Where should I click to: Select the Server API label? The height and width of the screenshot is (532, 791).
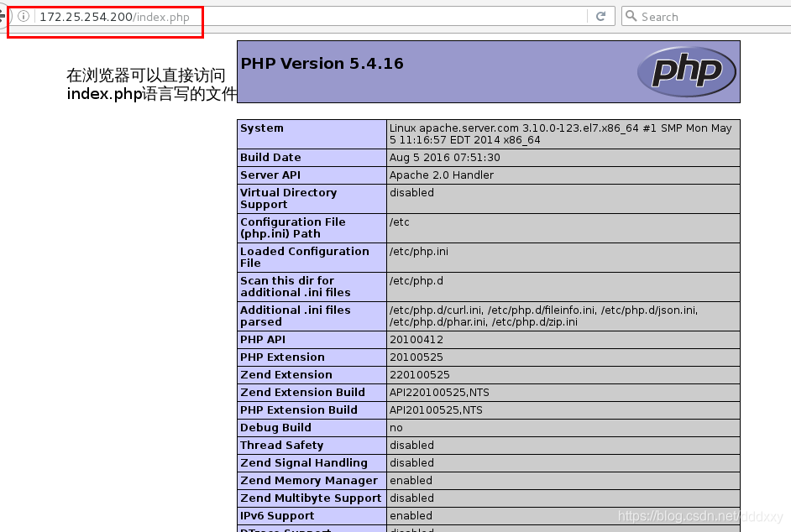pyautogui.click(x=270, y=175)
